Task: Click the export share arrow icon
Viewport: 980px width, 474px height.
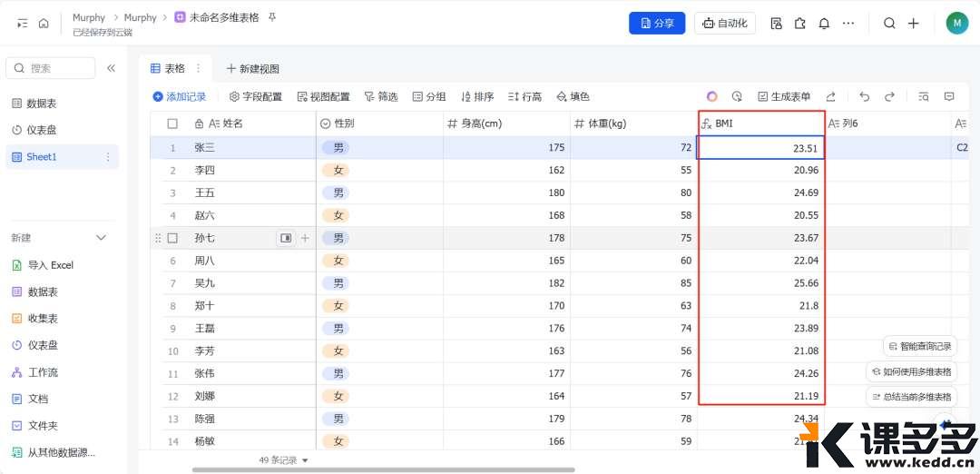Action: (x=830, y=96)
